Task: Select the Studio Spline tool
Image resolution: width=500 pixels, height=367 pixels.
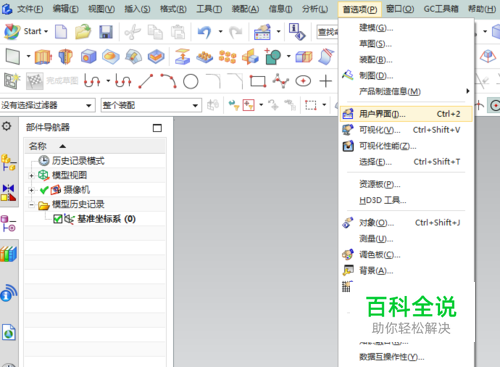Action: [281, 81]
